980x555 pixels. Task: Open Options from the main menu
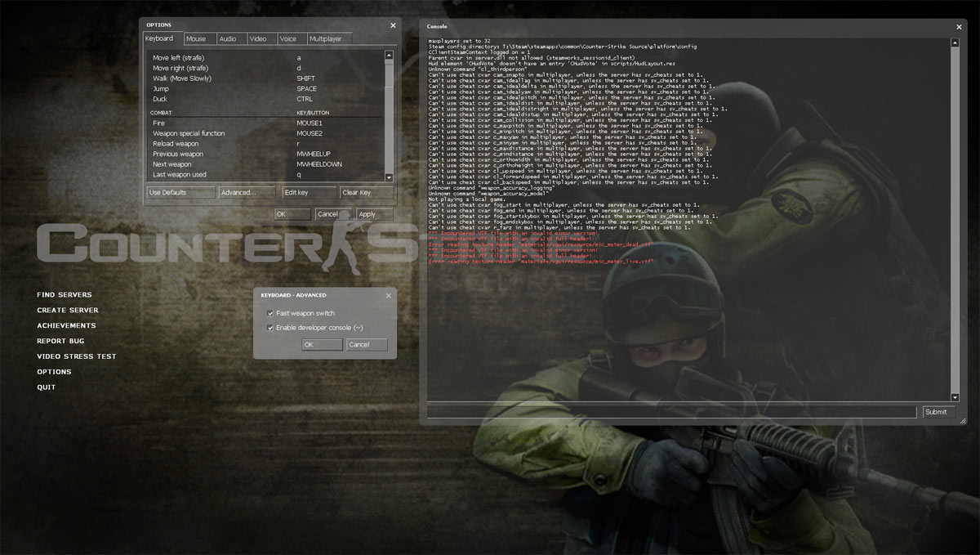54,372
